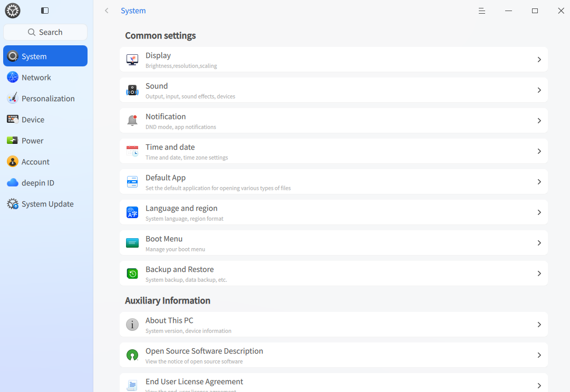Expand the Open Source Software Description chevron
The height and width of the screenshot is (392, 570).
point(539,355)
